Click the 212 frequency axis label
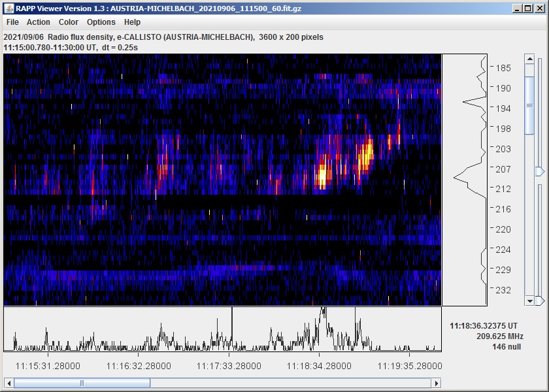Viewport: 549px width, 392px height. click(x=503, y=189)
